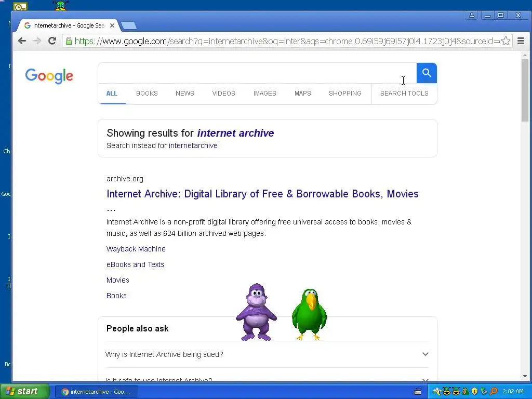Click the green bug tray icon beside the banana
This screenshot has width=532, height=399.
447,392
